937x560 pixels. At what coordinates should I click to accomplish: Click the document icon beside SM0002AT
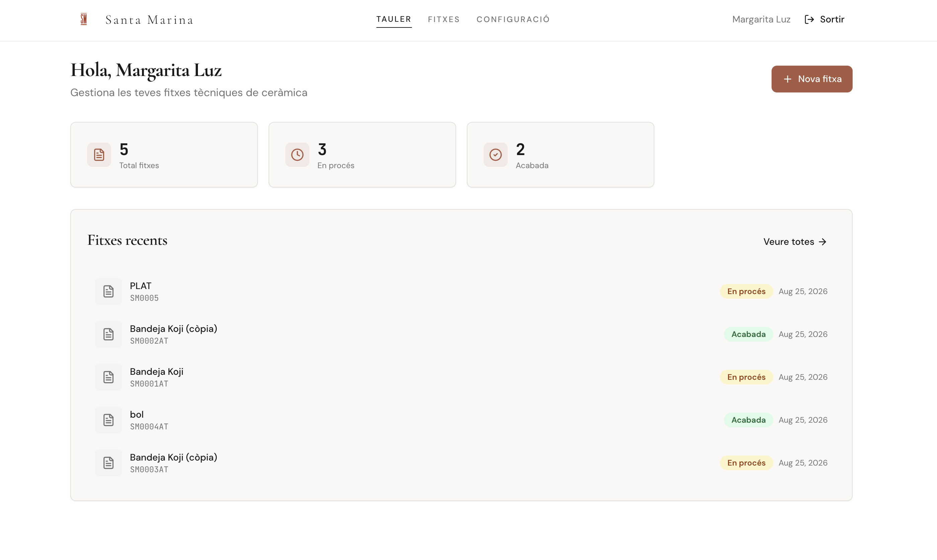pos(108,334)
